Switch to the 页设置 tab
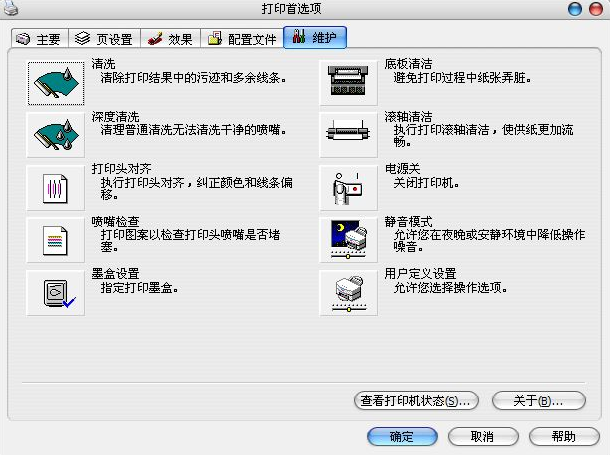This screenshot has height=455, width=610. click(104, 40)
